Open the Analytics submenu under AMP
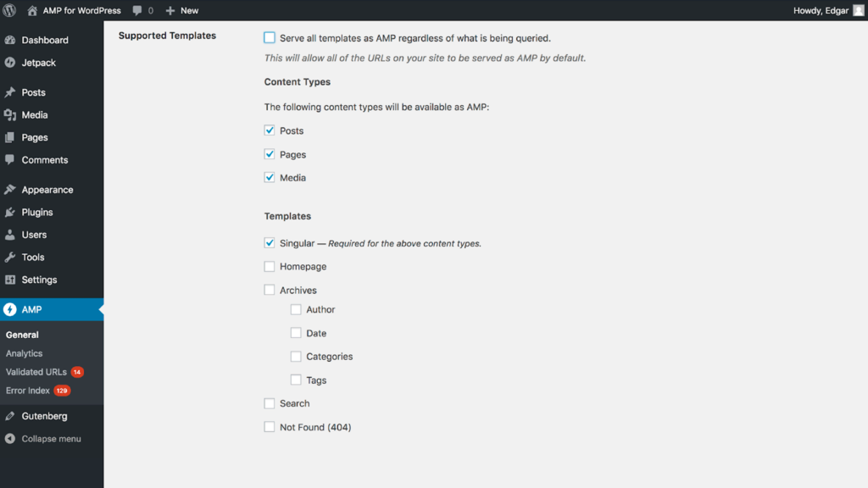 tap(24, 353)
